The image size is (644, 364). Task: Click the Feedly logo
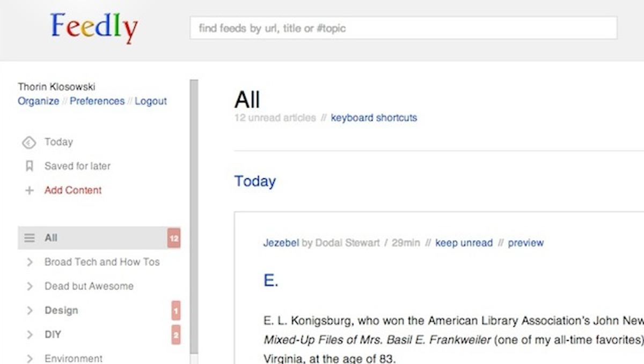click(94, 28)
